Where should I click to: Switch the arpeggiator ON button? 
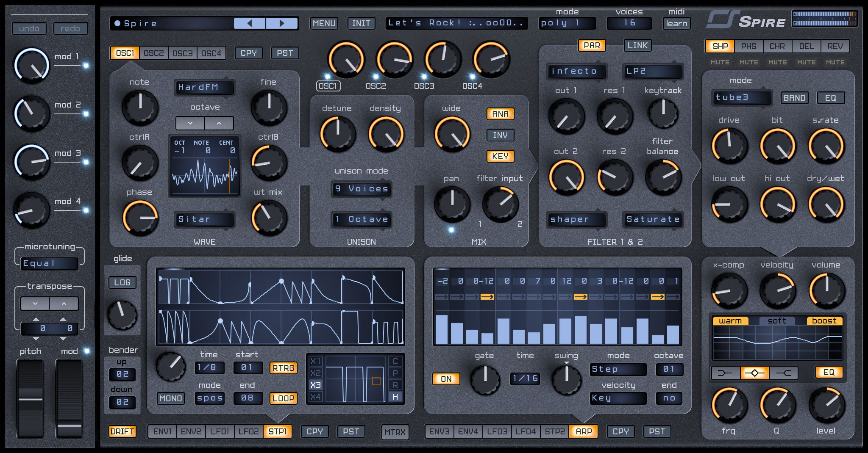[x=446, y=379]
